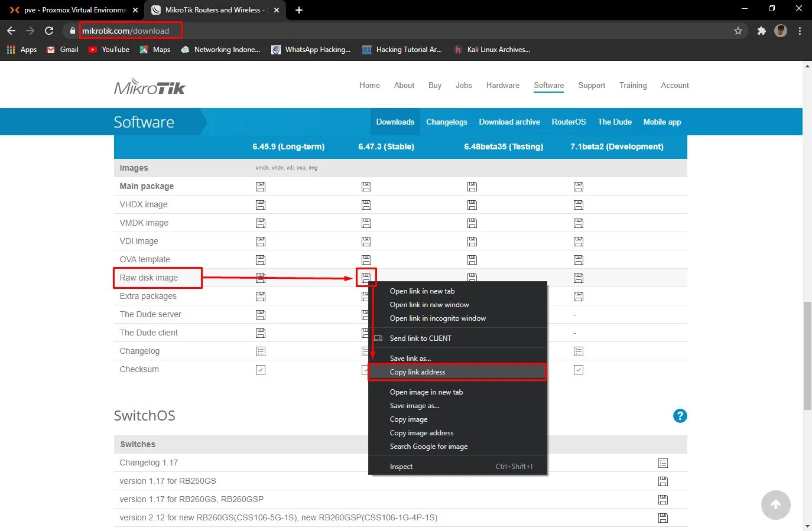Bookmark this page with the star icon

point(738,31)
